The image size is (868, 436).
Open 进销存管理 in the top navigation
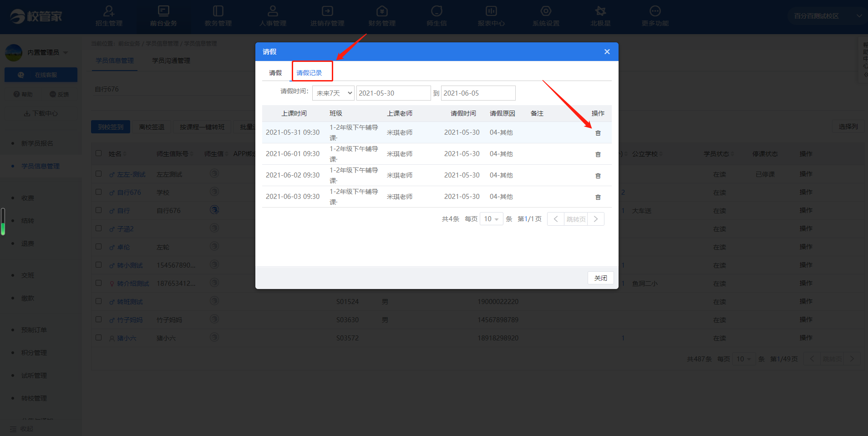click(x=327, y=16)
